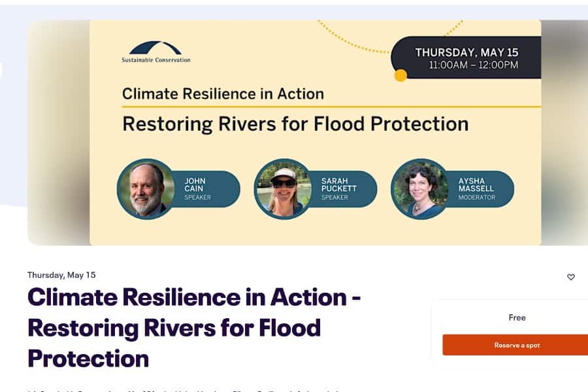Screen dimensions: 588x392
Task: Click Aysha Massell's circular portrait
Action: pyautogui.click(x=420, y=189)
